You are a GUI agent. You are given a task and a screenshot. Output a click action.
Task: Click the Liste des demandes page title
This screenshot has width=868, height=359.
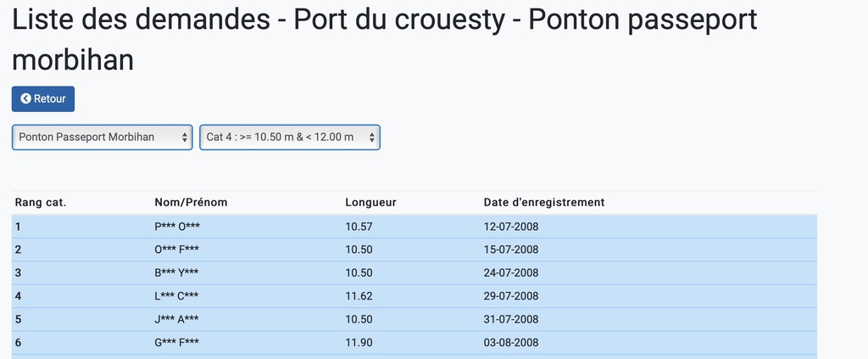coord(385,40)
